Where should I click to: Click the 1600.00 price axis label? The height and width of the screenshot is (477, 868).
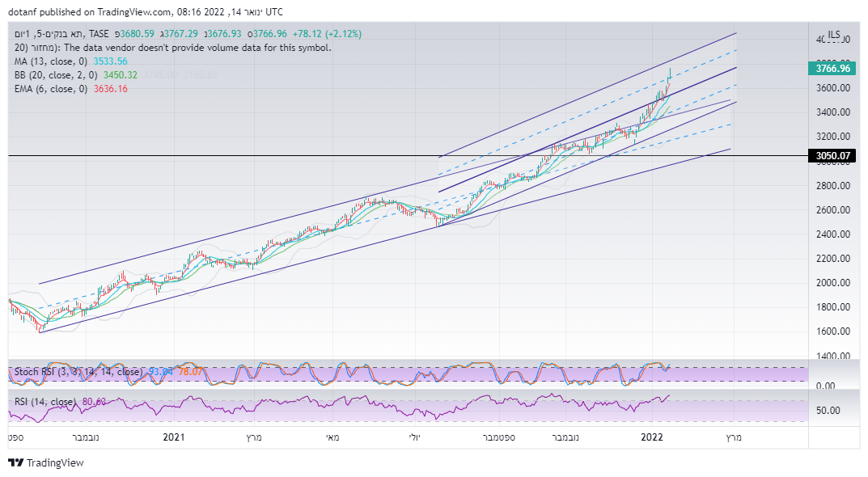point(833,331)
